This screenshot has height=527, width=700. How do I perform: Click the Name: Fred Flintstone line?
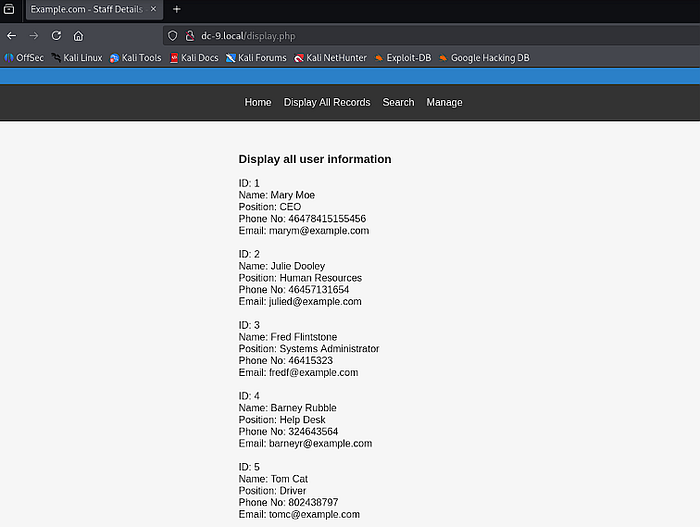coord(288,337)
